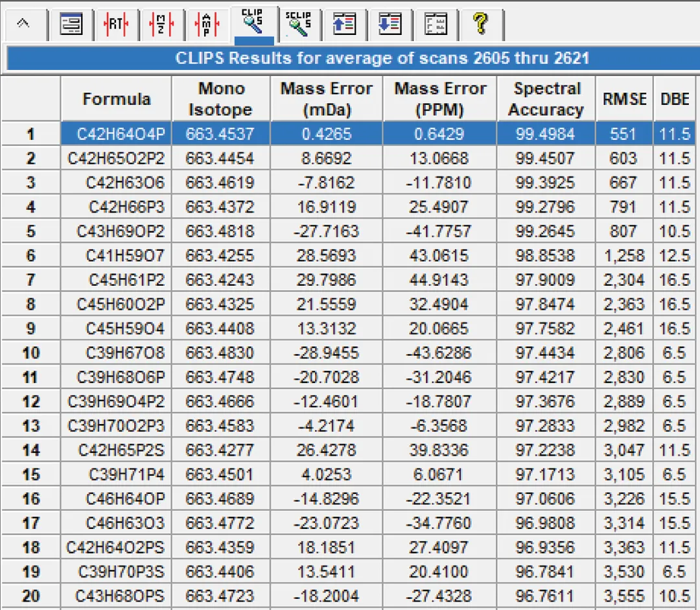Open the report layout toolbar icon
Viewport: 700px width, 610px height.
tap(71, 25)
